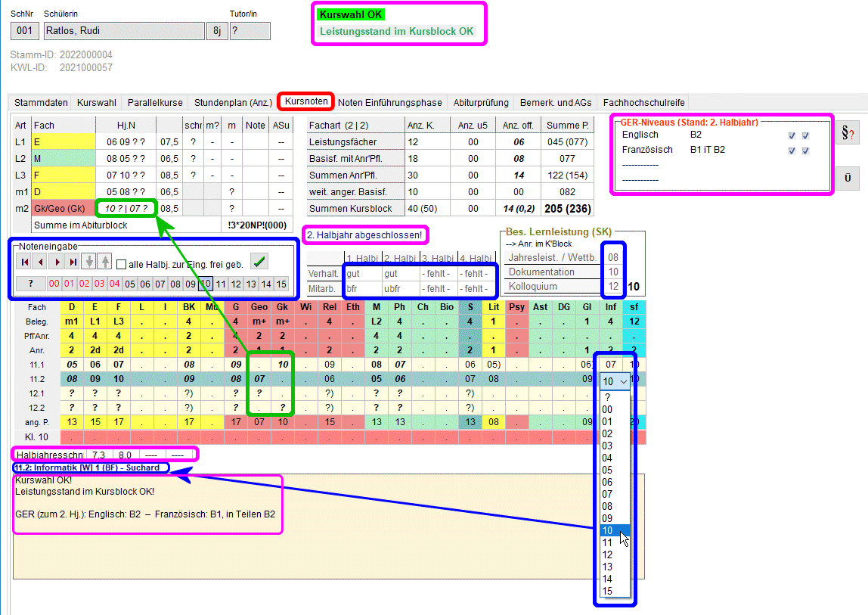Go to the previous record arrow

(x=41, y=262)
